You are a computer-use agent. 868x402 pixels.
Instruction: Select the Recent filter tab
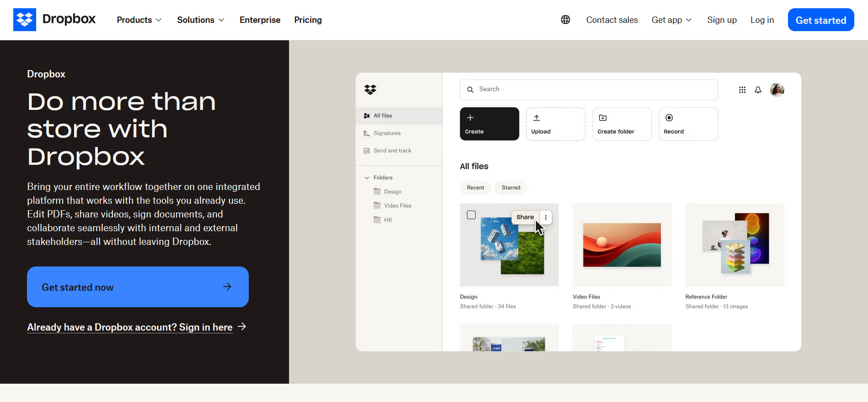tap(476, 187)
